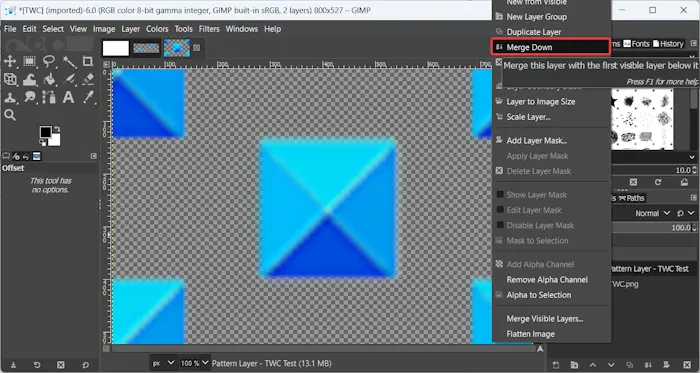Activate the Crop tool
This screenshot has width=700, height=373.
pos(88,61)
